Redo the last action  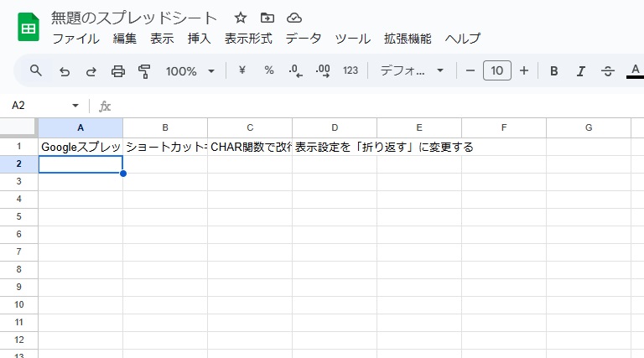click(x=91, y=71)
